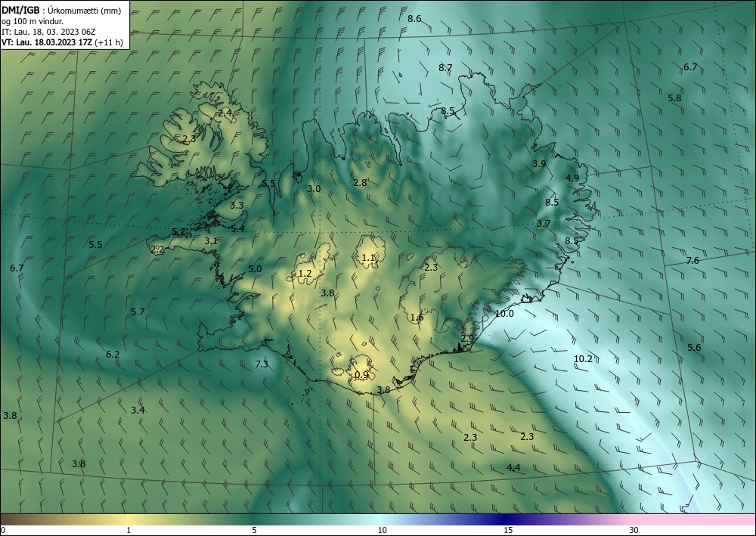Click the 3.7 value label
Screen dimensions: 756x536
(x=544, y=224)
